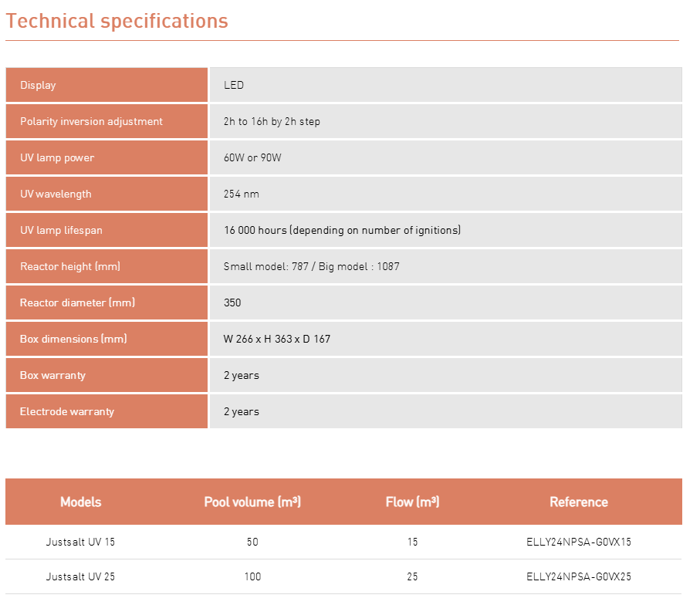This screenshot has height=605, width=700.
Task: Select the Electrode warranty row label
Action: click(x=67, y=411)
